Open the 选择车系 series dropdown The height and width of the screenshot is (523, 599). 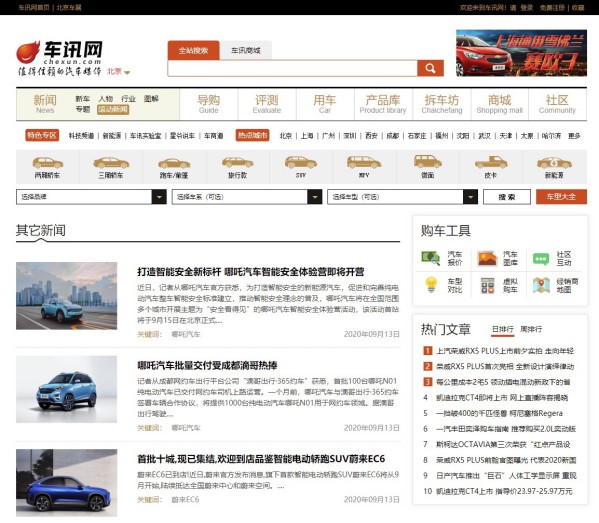pos(247,197)
